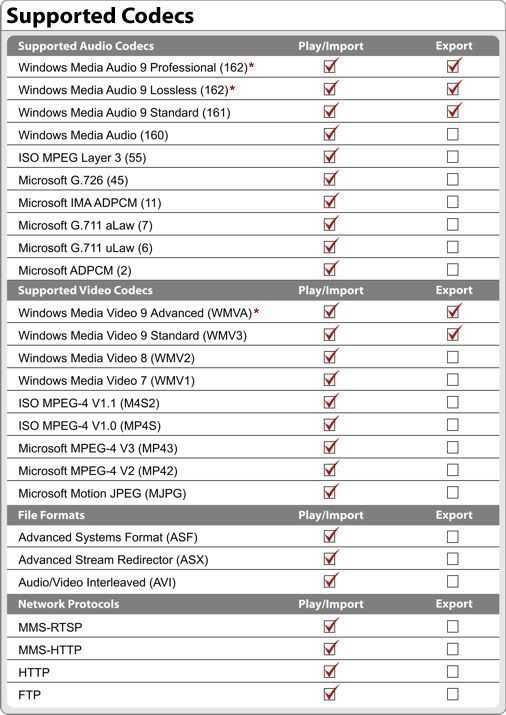Uncheck Play/Import for ISO MPEG-4 V1.1 (M4S2)

pos(330,402)
